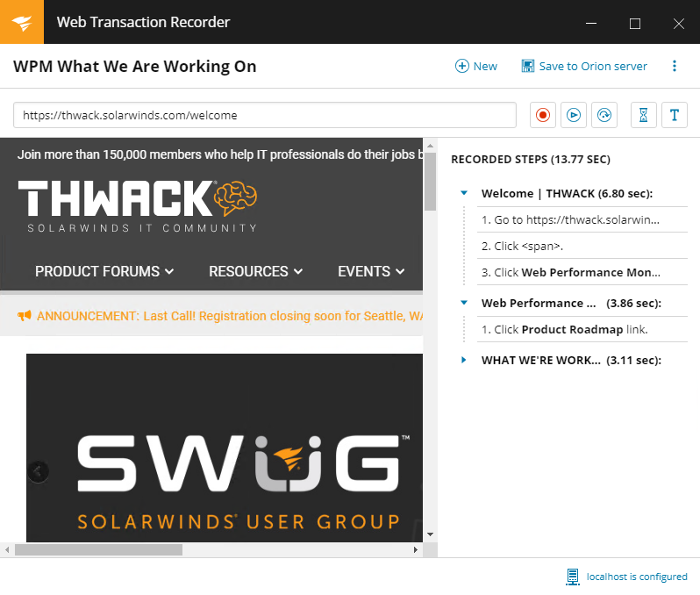Click the ANNOUNCEMENT Last Call registration link
Image resolution: width=700 pixels, height=595 pixels.
click(x=230, y=316)
